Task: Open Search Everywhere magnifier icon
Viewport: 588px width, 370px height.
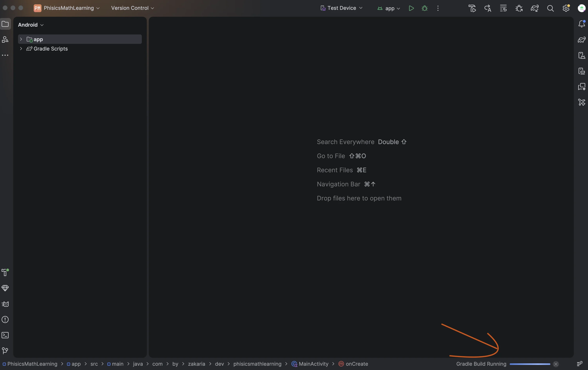Action: [x=550, y=8]
